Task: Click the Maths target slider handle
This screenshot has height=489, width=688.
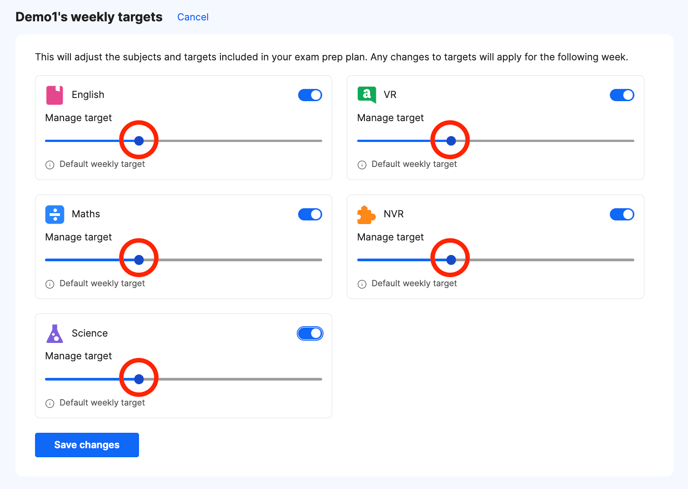Action: 139,260
